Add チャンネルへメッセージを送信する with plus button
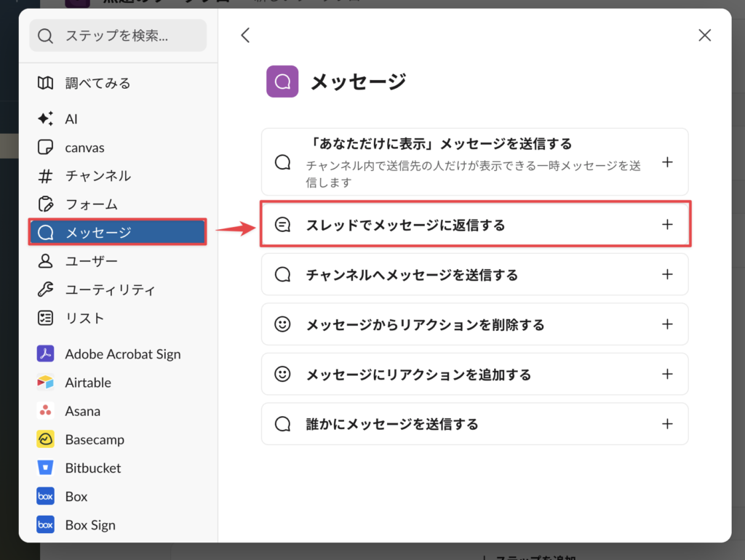 (667, 275)
